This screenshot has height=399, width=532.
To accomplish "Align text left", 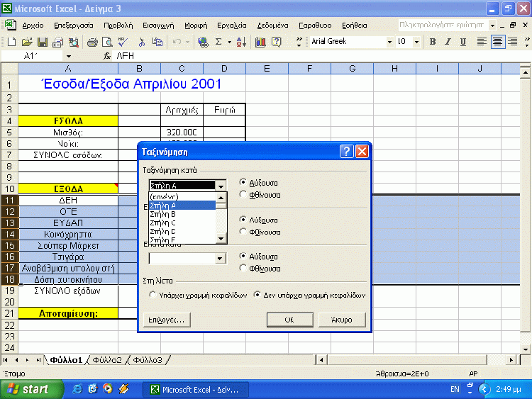I will [x=482, y=42].
